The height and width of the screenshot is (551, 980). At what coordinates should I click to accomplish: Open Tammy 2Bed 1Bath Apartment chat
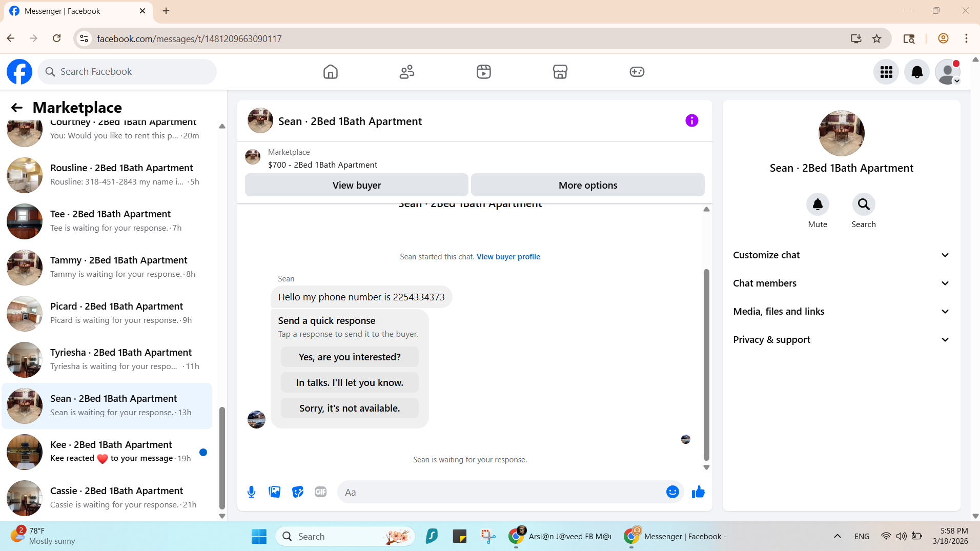click(107, 267)
